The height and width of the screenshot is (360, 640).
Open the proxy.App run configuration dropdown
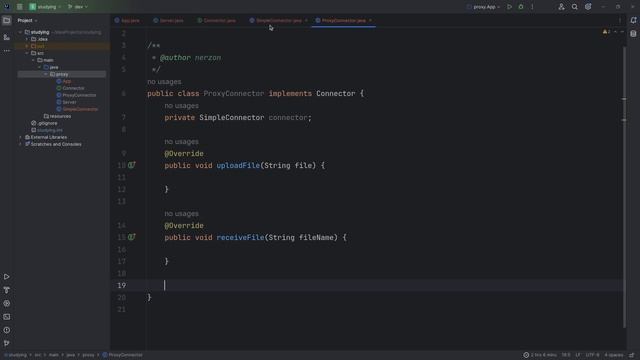(x=484, y=7)
